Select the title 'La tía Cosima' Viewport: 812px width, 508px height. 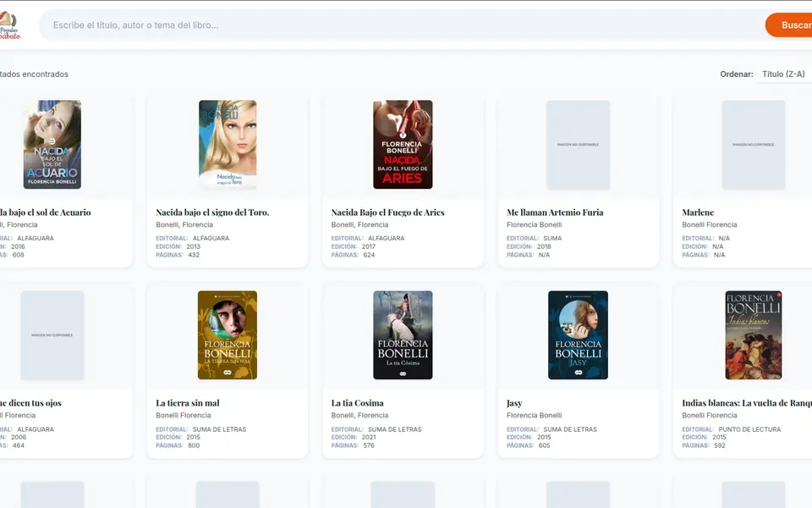coord(357,403)
